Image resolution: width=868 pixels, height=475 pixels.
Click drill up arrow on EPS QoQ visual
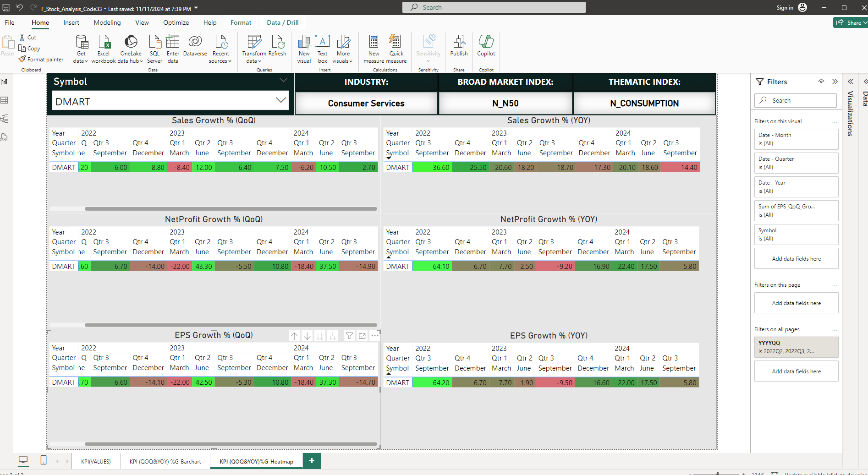click(294, 336)
